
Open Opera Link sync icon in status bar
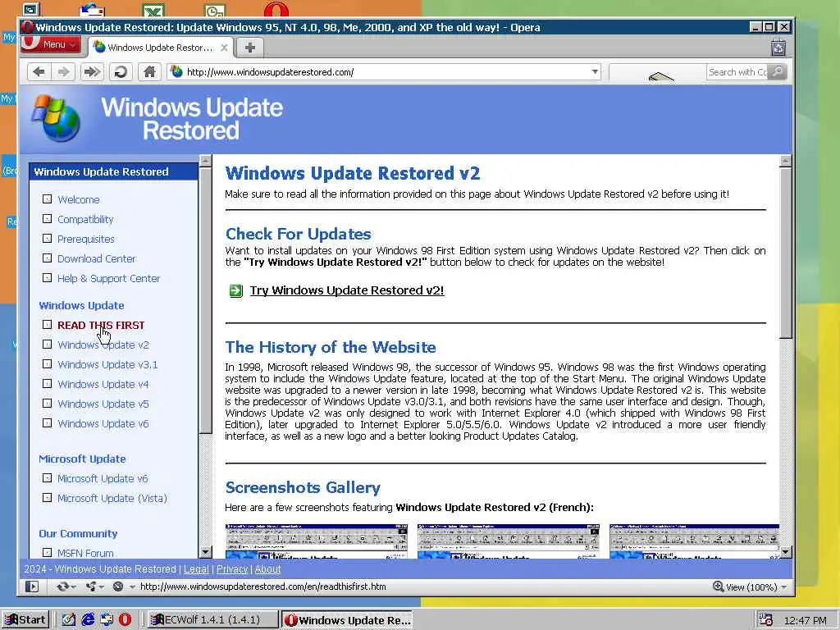click(65, 587)
